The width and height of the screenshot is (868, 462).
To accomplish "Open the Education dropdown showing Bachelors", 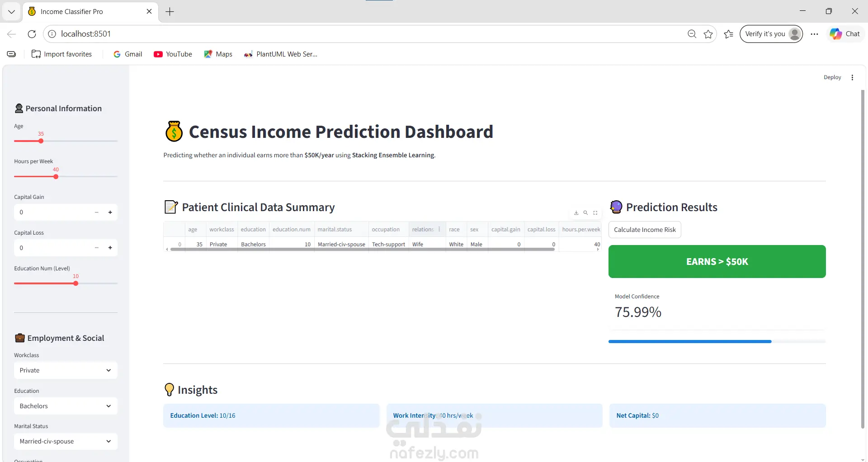I will point(66,406).
